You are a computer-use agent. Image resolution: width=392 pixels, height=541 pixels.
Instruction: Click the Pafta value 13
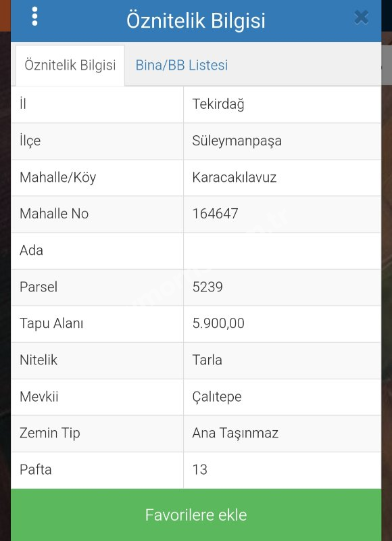(x=199, y=470)
